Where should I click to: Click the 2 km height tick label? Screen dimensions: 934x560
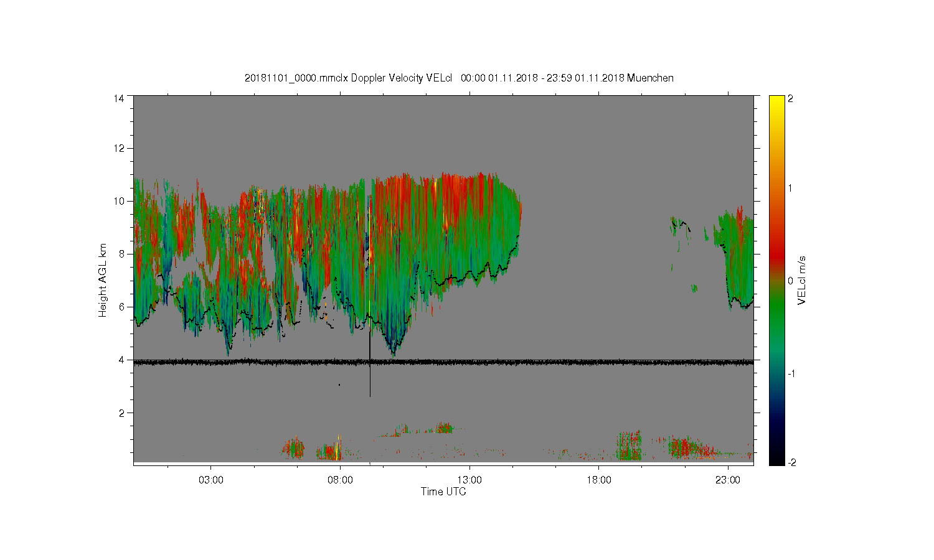(121, 413)
